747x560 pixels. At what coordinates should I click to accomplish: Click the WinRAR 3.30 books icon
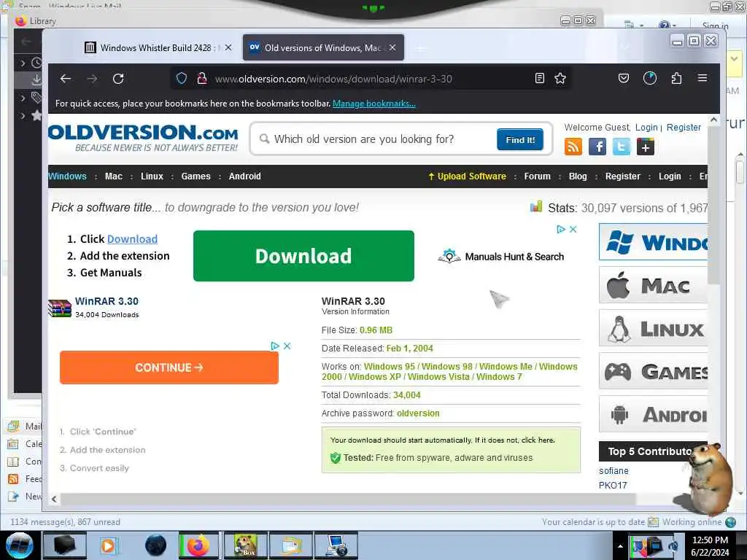click(60, 308)
